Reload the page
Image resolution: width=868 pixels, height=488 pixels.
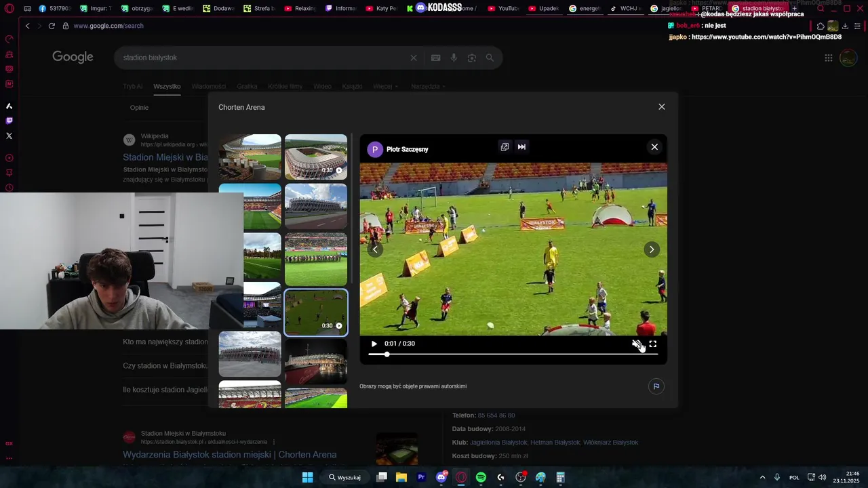tap(52, 26)
